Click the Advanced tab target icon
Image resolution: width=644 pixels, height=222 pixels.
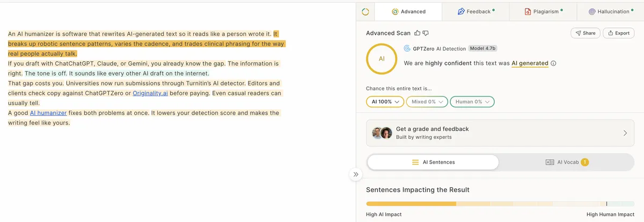point(395,11)
